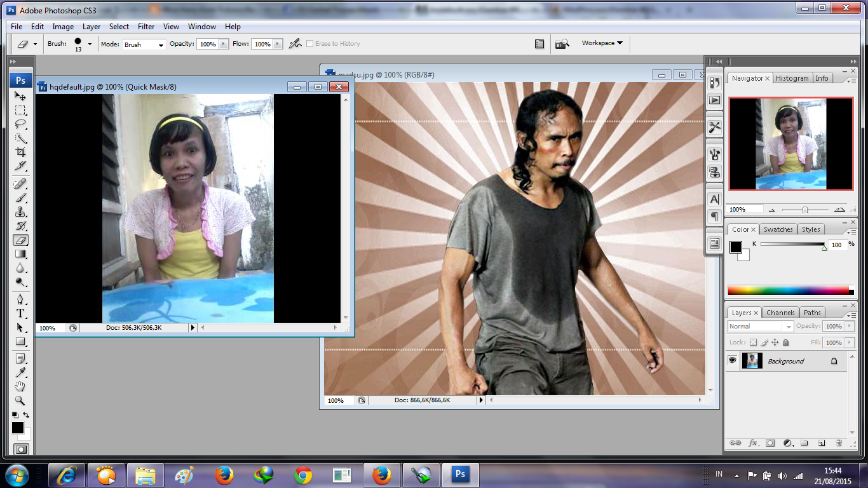
Task: Check the Erase to History checkbox
Action: click(x=309, y=44)
